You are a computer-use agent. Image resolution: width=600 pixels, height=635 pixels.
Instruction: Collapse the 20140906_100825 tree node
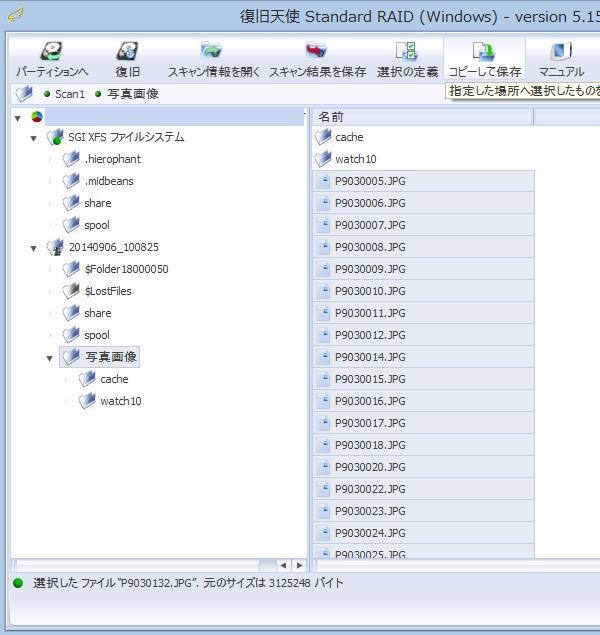tap(34, 248)
